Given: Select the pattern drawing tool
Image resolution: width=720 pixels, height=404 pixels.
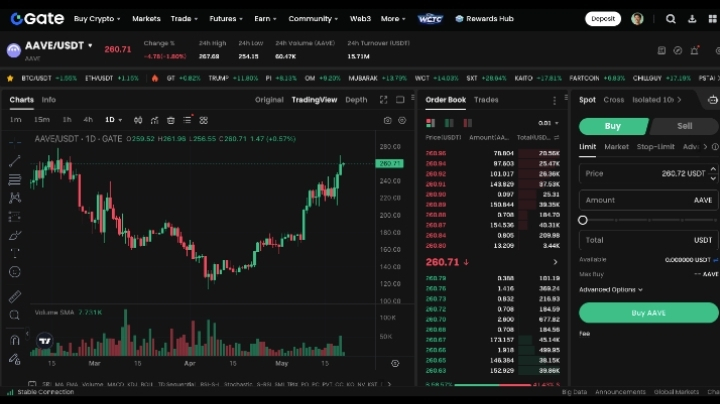Looking at the screenshot, I should coord(15,198).
